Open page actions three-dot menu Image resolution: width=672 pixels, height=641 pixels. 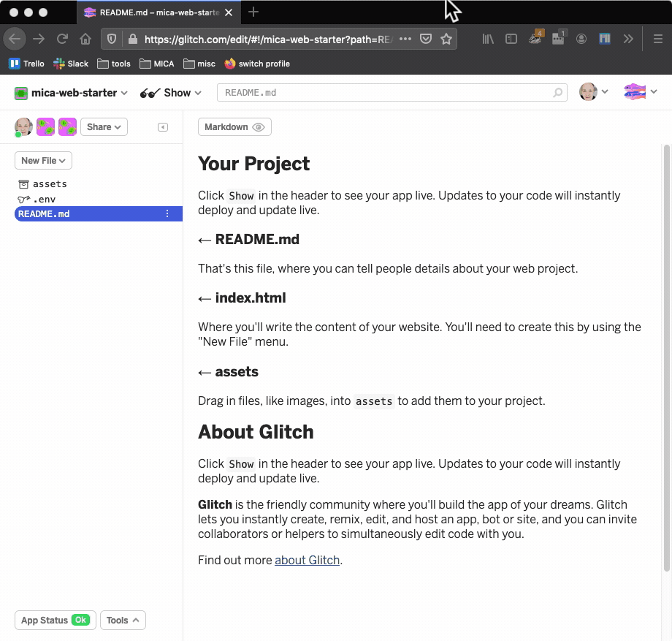click(x=405, y=39)
